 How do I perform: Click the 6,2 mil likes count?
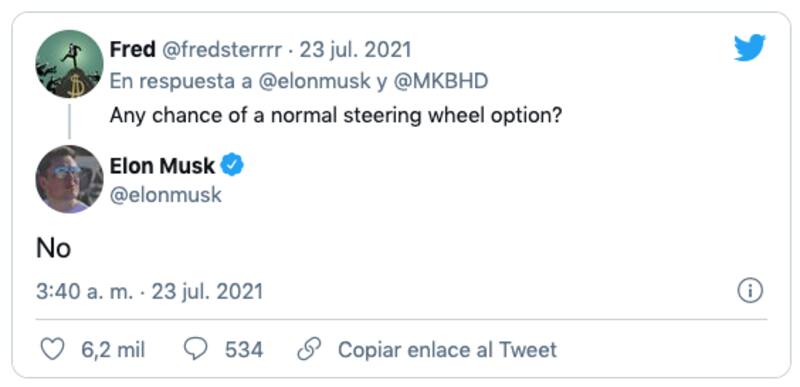click(x=113, y=350)
